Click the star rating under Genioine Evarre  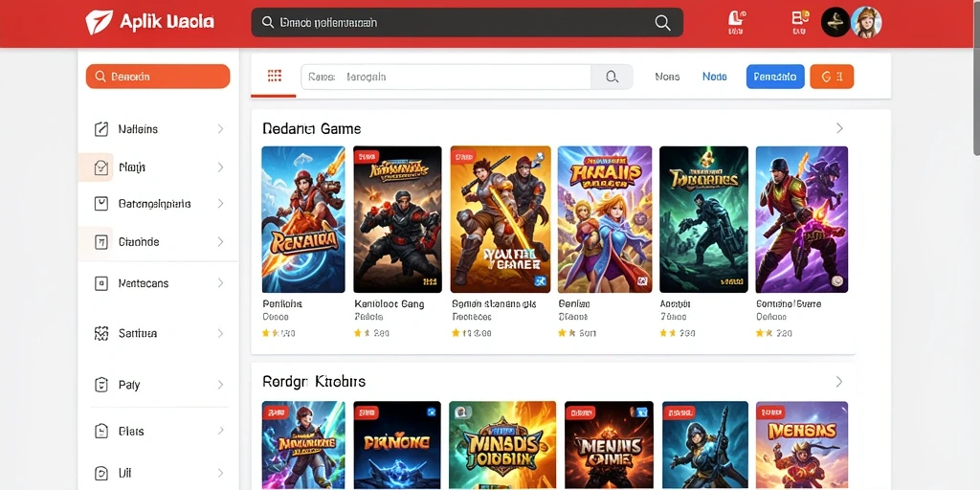click(773, 333)
